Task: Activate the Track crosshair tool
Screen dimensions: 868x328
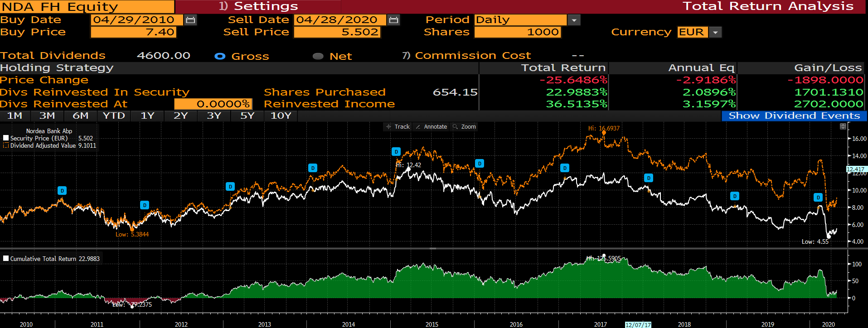Action: click(x=398, y=127)
